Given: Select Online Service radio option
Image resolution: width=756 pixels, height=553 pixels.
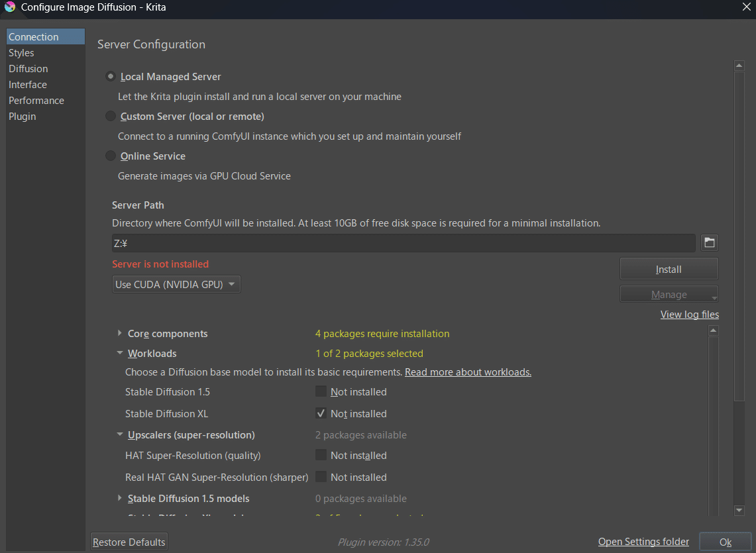Looking at the screenshot, I should coord(111,156).
